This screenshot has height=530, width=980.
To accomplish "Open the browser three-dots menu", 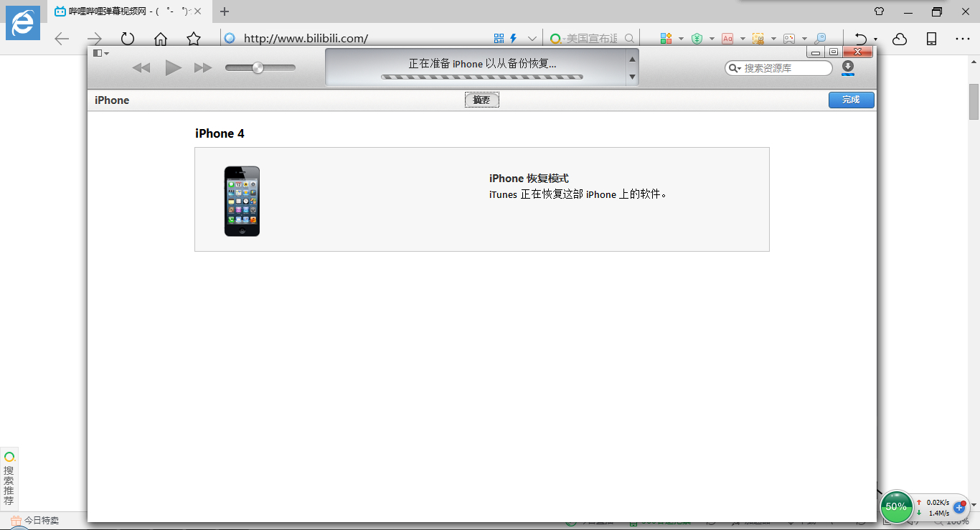I will [963, 39].
